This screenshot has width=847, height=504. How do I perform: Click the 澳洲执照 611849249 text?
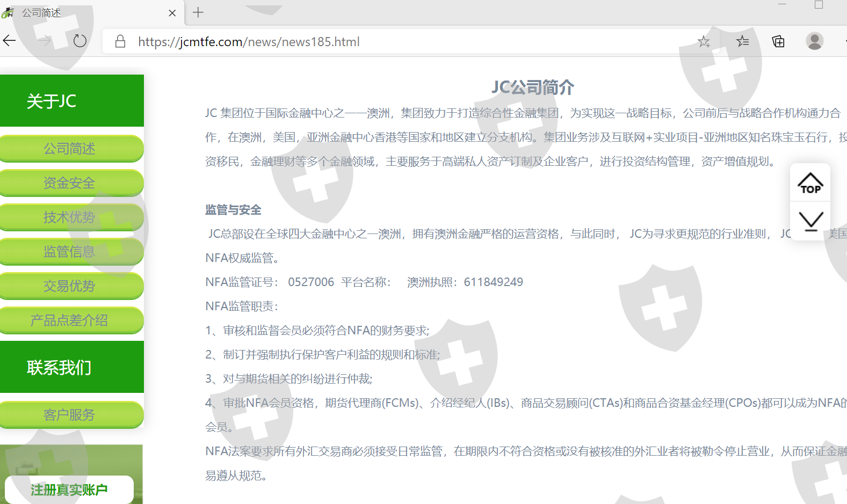click(465, 282)
